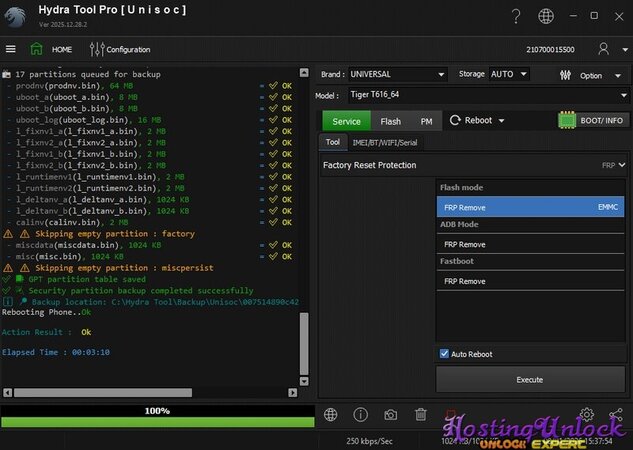Click the help question mark icon

pyautogui.click(x=515, y=16)
